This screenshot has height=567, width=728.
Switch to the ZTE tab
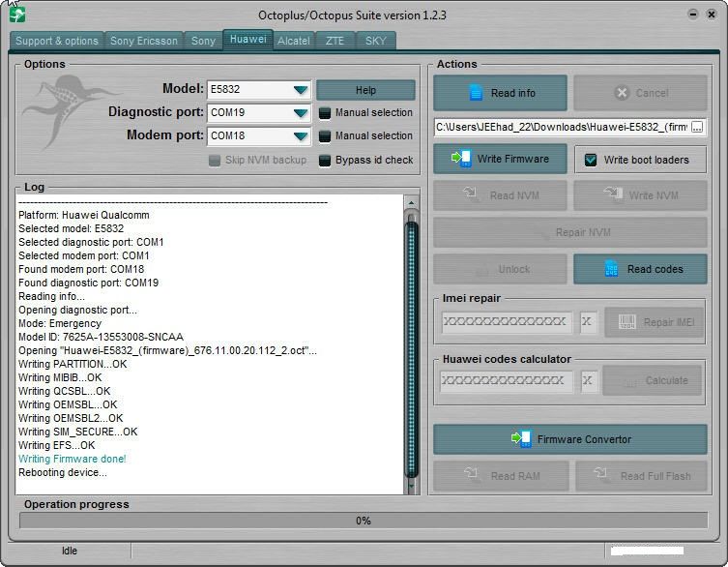pos(335,41)
